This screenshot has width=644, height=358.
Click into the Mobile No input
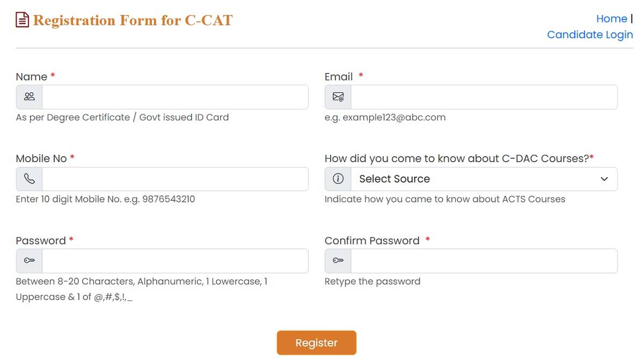tap(175, 179)
